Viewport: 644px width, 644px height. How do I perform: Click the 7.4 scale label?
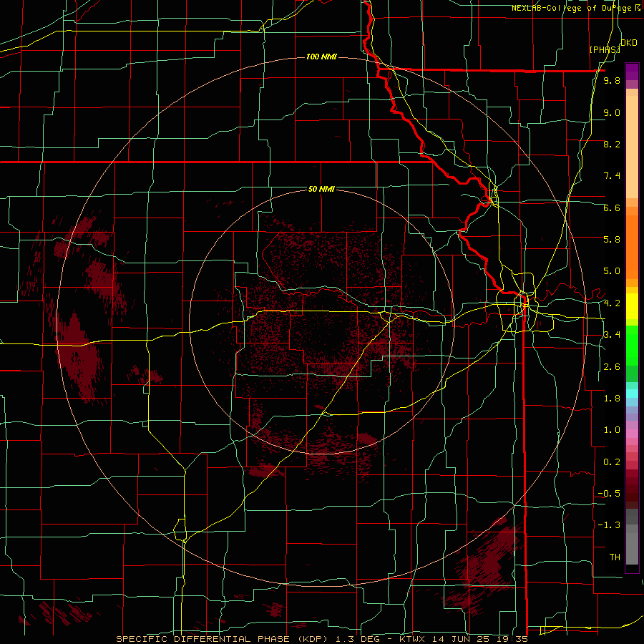click(x=612, y=176)
